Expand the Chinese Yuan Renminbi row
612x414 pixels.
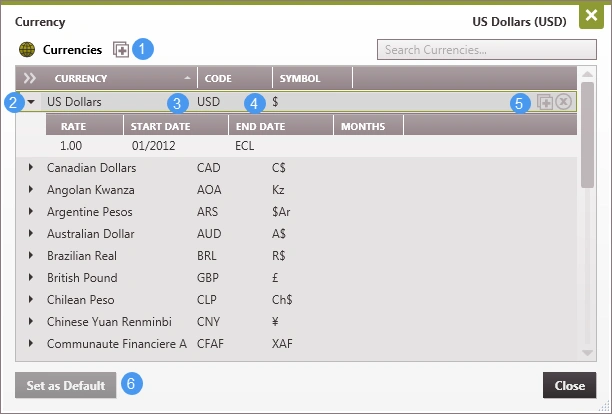[x=31, y=322]
